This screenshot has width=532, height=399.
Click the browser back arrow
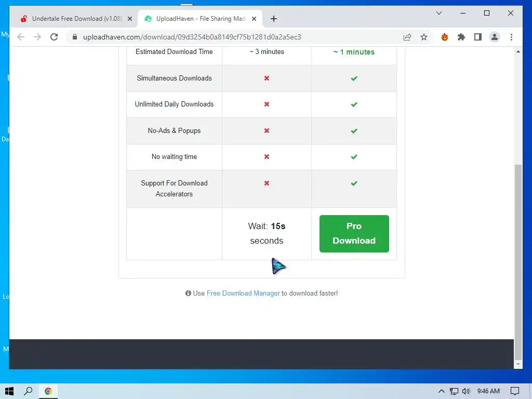[21, 37]
